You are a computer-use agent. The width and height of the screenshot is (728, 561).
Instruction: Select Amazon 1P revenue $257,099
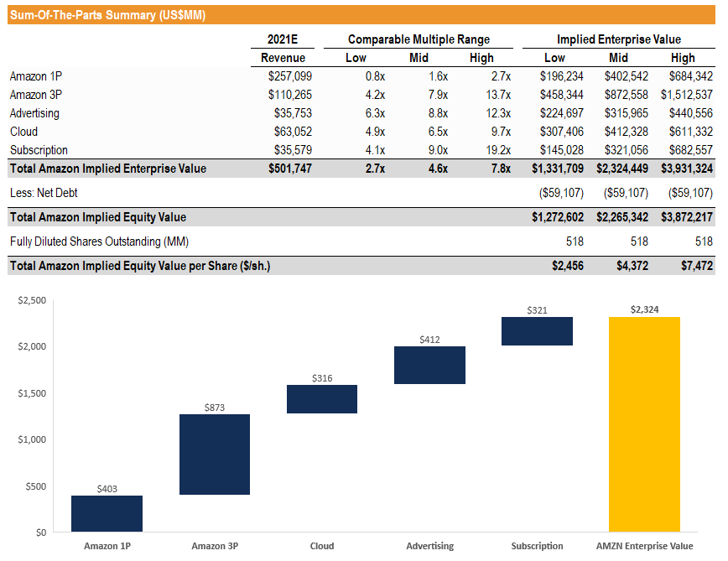click(289, 76)
